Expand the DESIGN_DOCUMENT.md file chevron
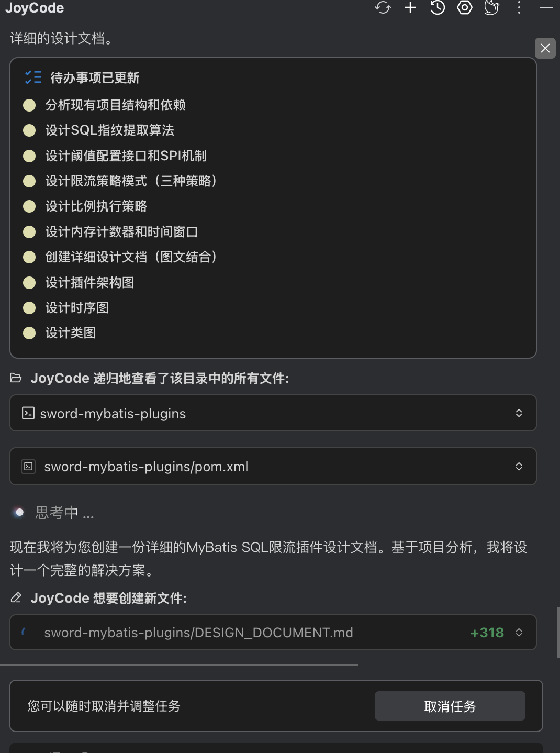 [x=519, y=633]
